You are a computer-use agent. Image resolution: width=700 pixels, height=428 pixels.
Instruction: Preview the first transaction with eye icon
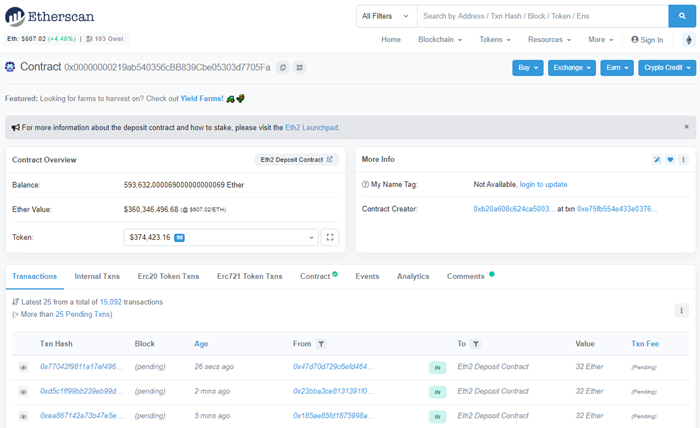(23, 367)
